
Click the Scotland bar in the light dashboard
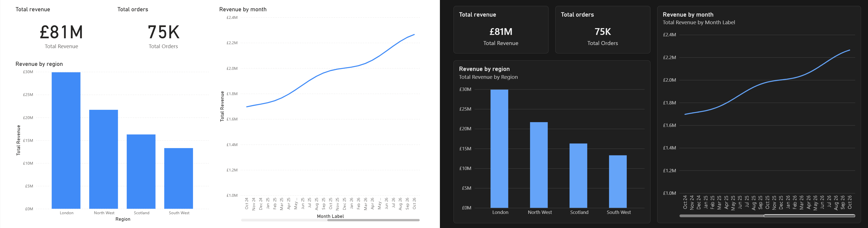pos(141,171)
